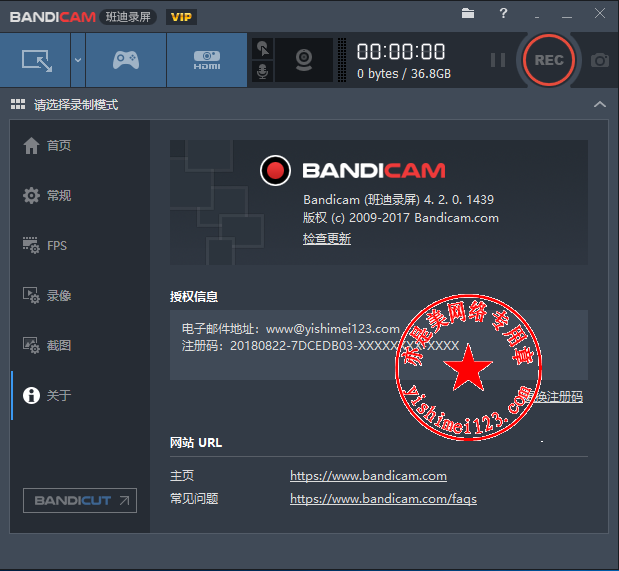Viewport: 619px width, 571px height.
Task: Open the screen recording mode dropdown arrow
Action: (x=78, y=60)
